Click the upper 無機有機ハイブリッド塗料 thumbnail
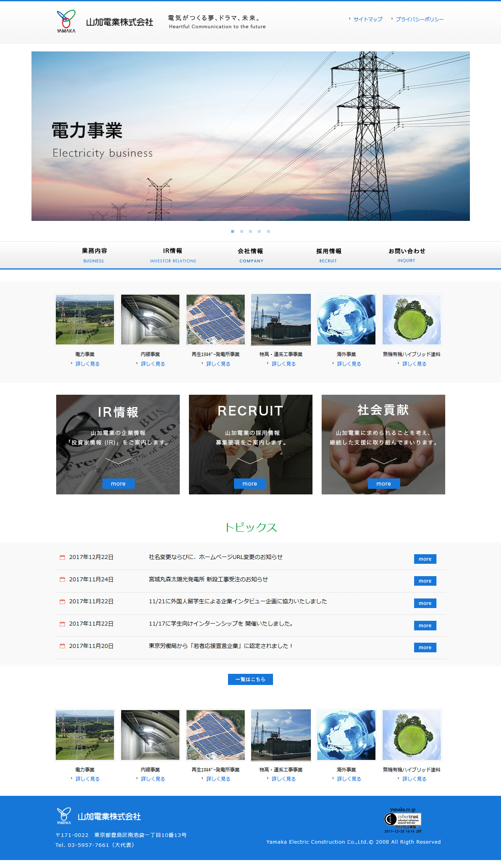The height and width of the screenshot is (868, 501). point(412,319)
